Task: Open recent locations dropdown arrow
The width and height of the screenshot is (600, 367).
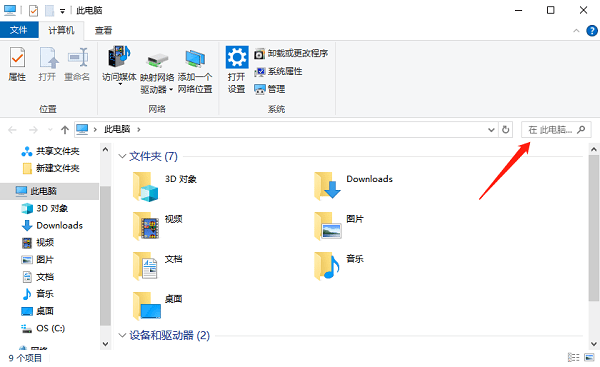Action: click(50, 130)
